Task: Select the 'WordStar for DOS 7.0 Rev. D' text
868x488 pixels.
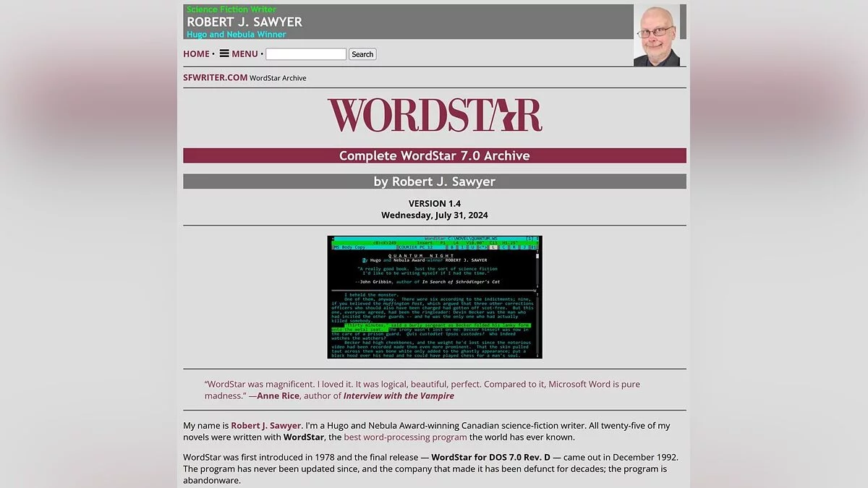Action: click(x=490, y=457)
